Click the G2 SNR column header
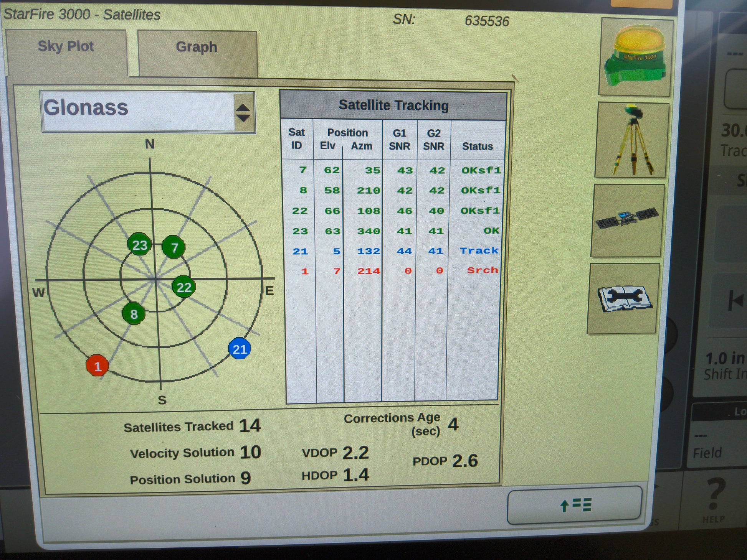The height and width of the screenshot is (560, 747). (434, 140)
